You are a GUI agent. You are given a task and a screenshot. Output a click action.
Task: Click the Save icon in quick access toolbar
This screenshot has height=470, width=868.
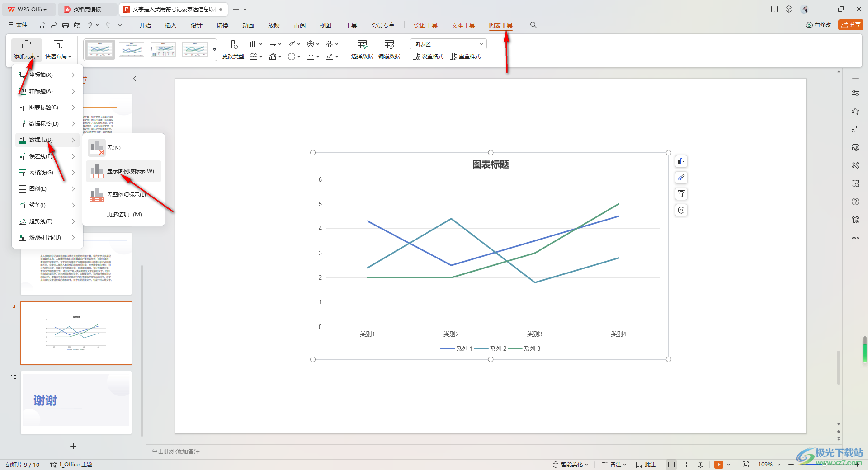[42, 25]
